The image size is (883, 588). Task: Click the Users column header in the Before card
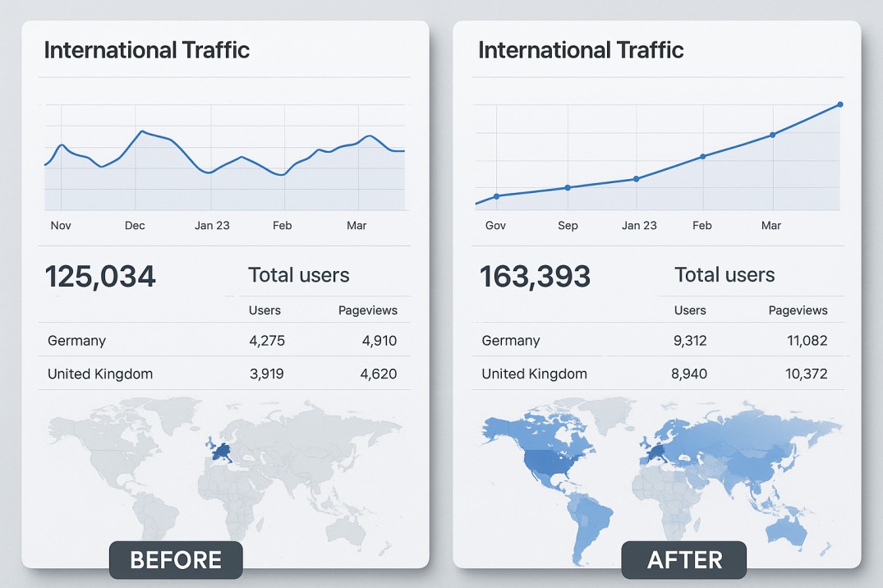264,310
